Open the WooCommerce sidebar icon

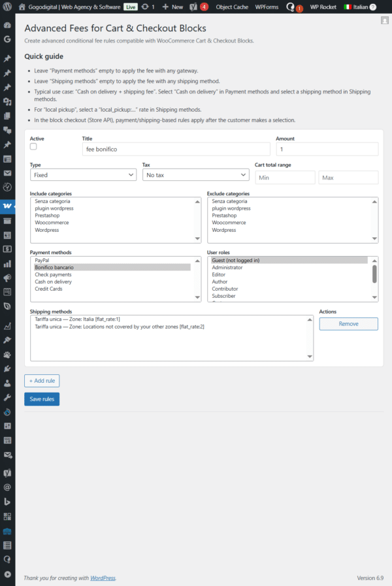point(7,206)
